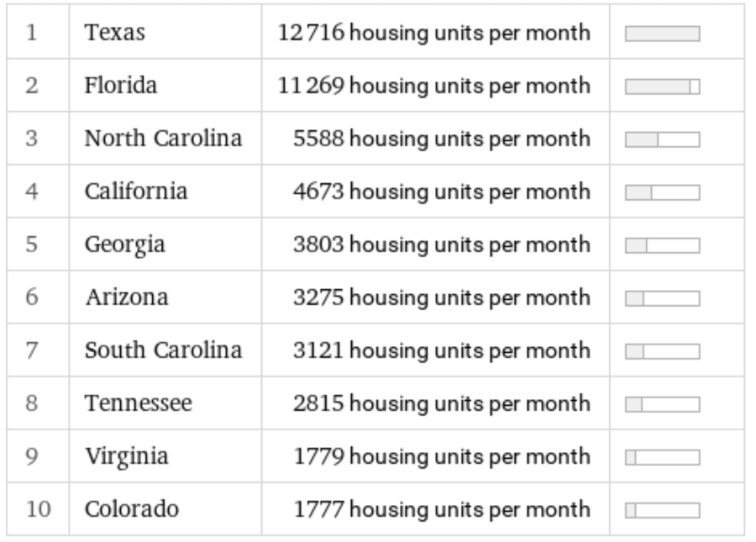Viewport: 756px width, 542px height.
Task: Click the Arizona state name
Action: 126,297
